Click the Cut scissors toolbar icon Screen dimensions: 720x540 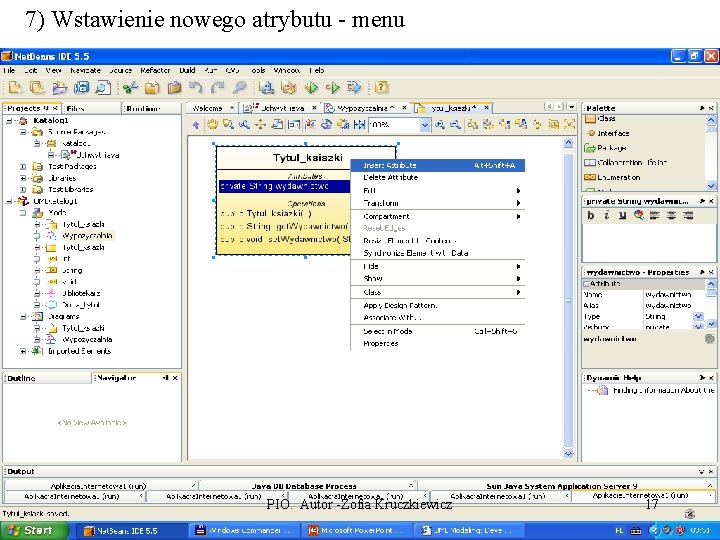(x=130, y=87)
